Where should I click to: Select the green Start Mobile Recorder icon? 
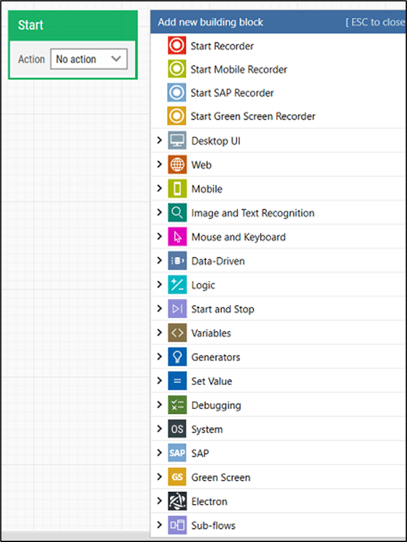coord(177,69)
